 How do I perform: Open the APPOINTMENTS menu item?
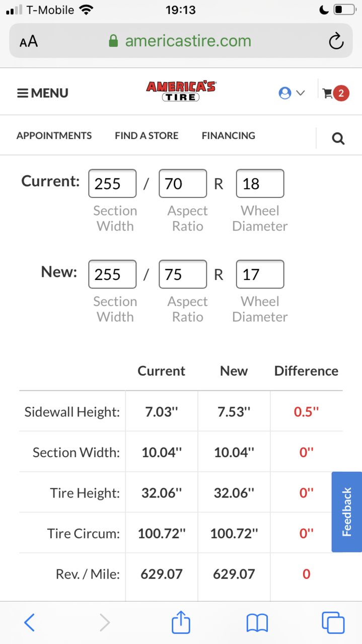click(54, 135)
